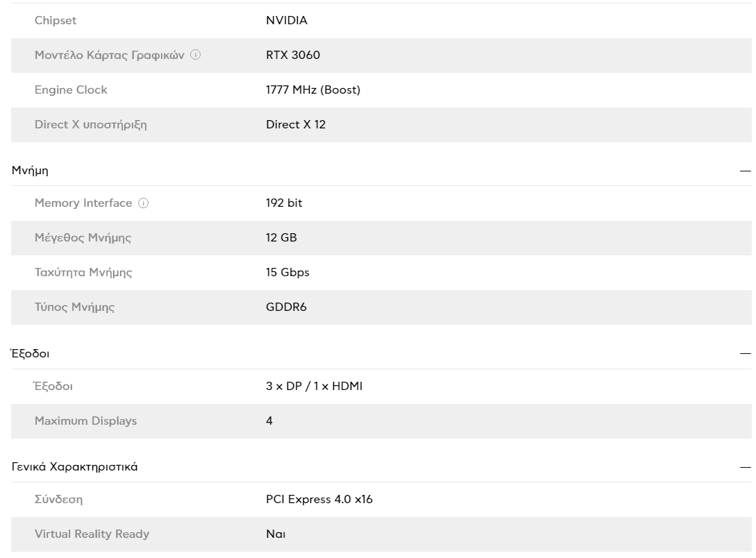Click the Maximum Displays label
756x558 pixels.
click(x=86, y=421)
